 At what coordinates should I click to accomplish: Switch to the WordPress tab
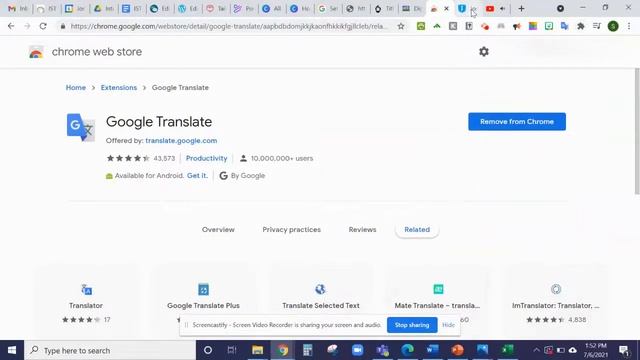[x=188, y=9]
